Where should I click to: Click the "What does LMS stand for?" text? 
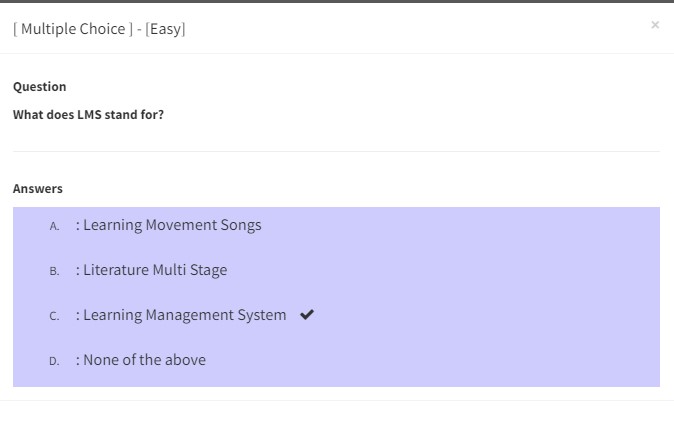[88, 115]
